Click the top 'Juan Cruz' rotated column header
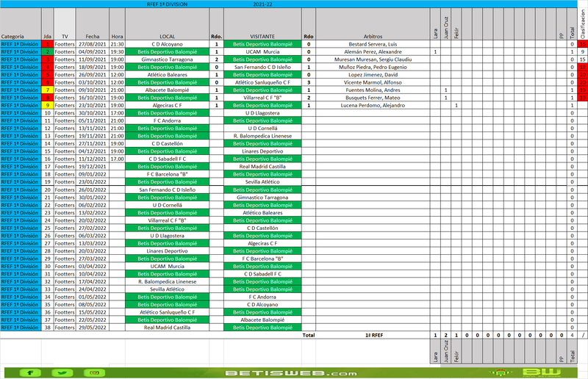 pos(445,24)
